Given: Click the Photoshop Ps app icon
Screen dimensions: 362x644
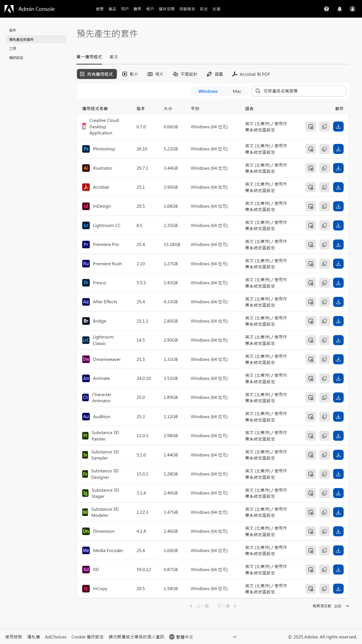Looking at the screenshot, I should tap(86, 149).
